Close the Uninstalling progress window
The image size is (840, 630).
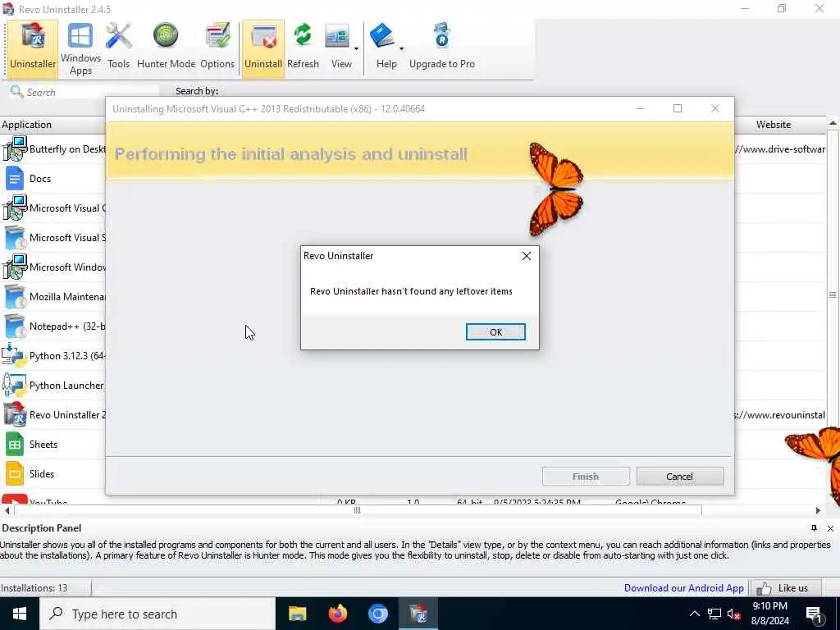click(x=714, y=108)
